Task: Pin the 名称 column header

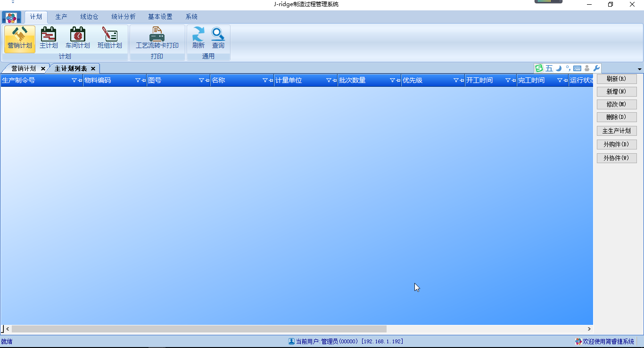Action: click(271, 81)
